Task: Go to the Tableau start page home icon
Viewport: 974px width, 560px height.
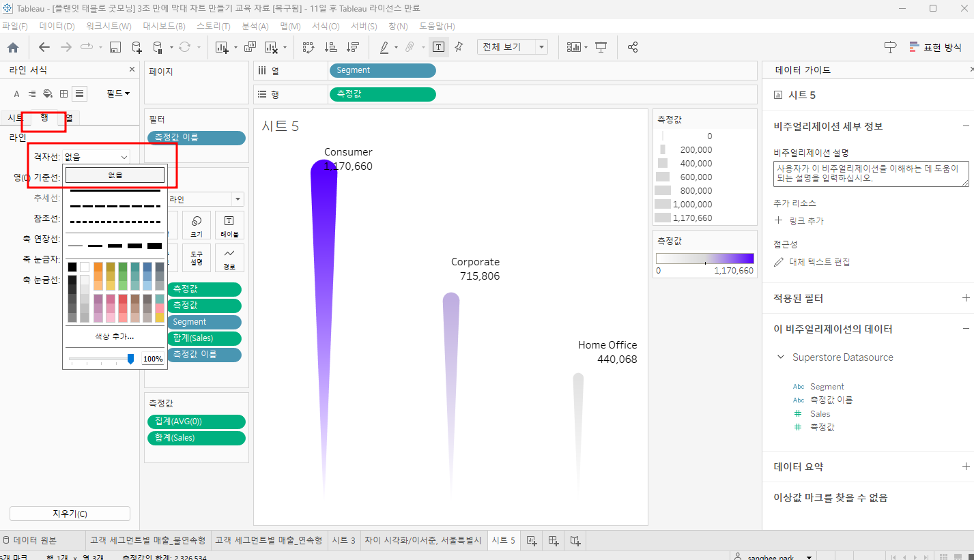Action: [13, 47]
